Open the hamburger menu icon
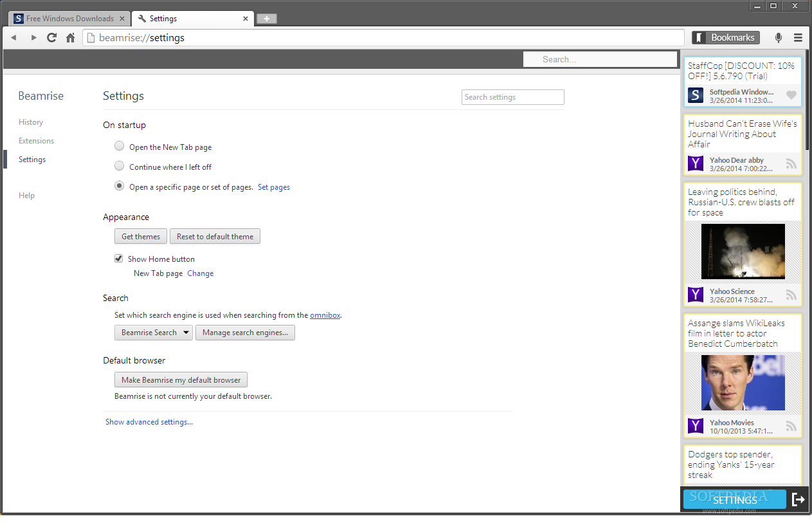 click(x=798, y=38)
